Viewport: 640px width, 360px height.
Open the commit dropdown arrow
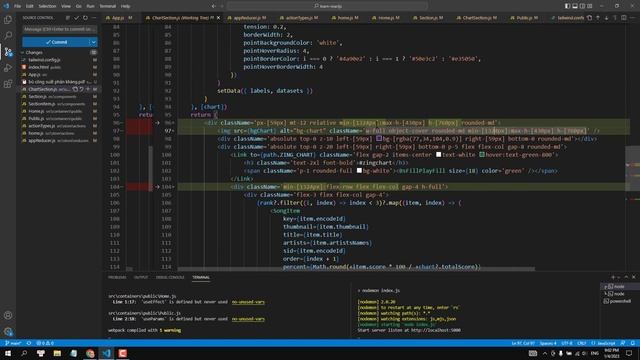[93, 42]
